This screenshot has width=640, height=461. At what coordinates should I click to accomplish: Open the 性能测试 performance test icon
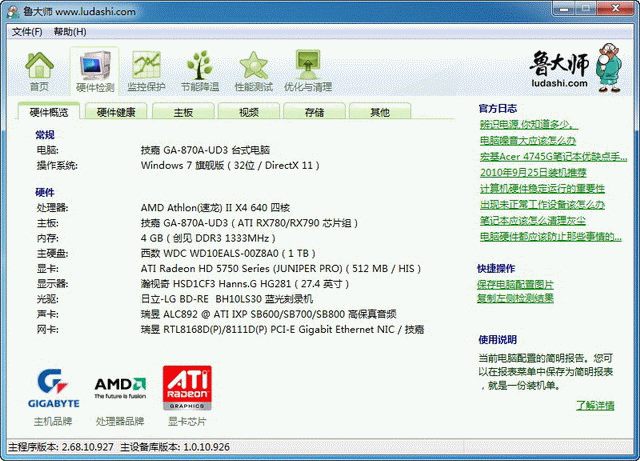click(x=253, y=71)
